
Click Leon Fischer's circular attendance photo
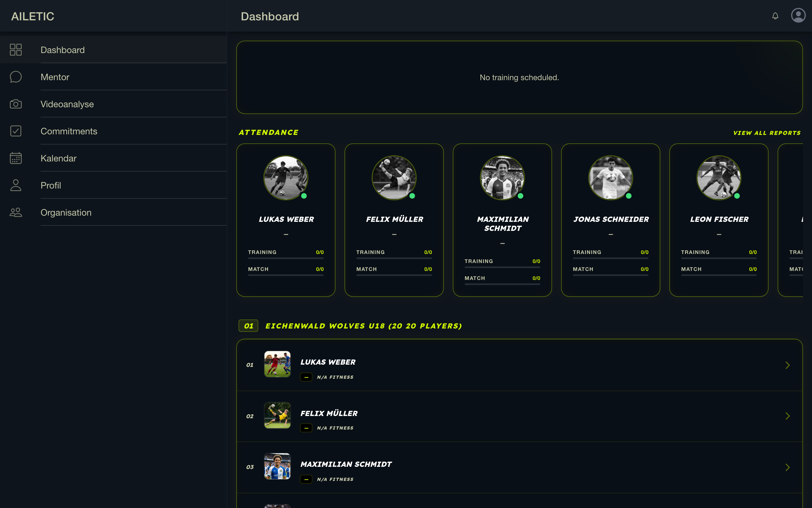click(719, 178)
